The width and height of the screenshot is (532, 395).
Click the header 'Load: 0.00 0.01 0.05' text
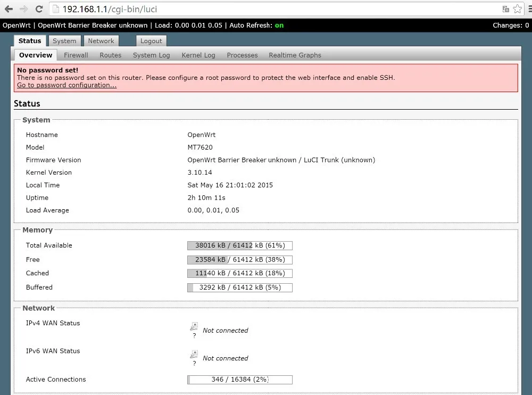188,26
